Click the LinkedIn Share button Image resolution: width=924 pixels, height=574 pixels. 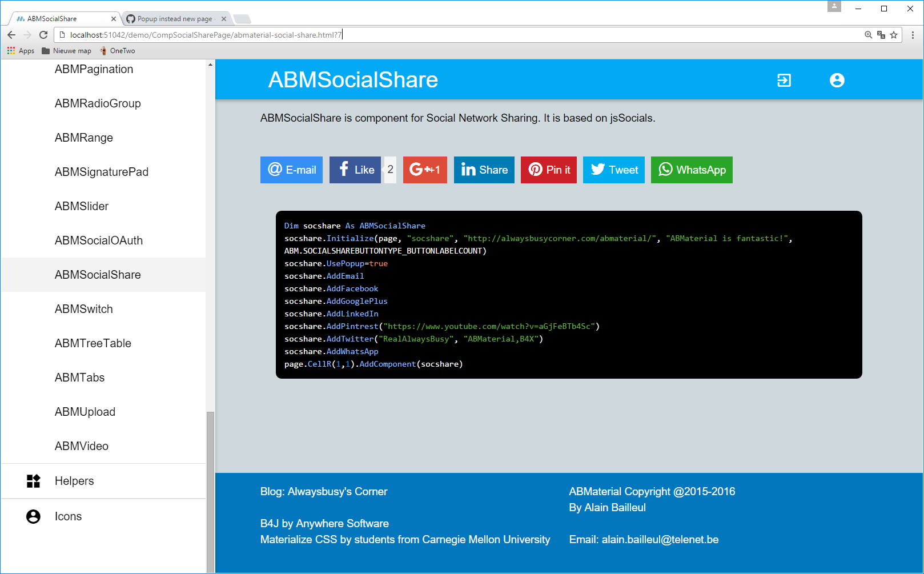(484, 170)
